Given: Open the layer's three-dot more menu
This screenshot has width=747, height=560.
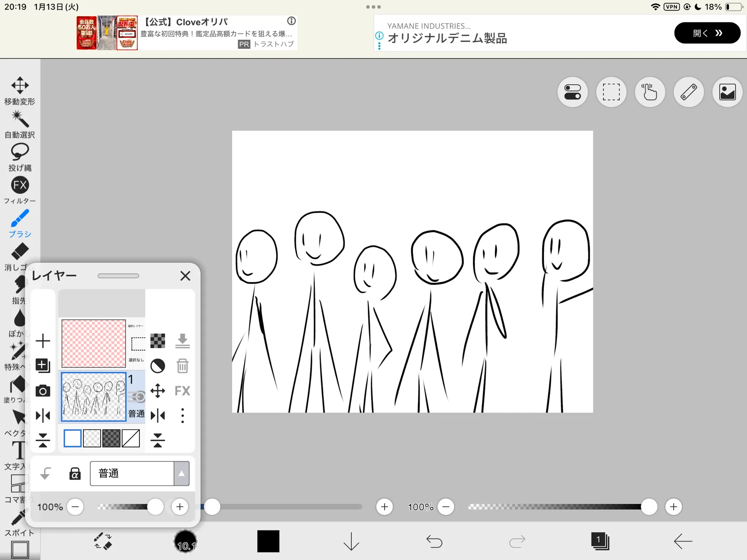Looking at the screenshot, I should pos(182,415).
